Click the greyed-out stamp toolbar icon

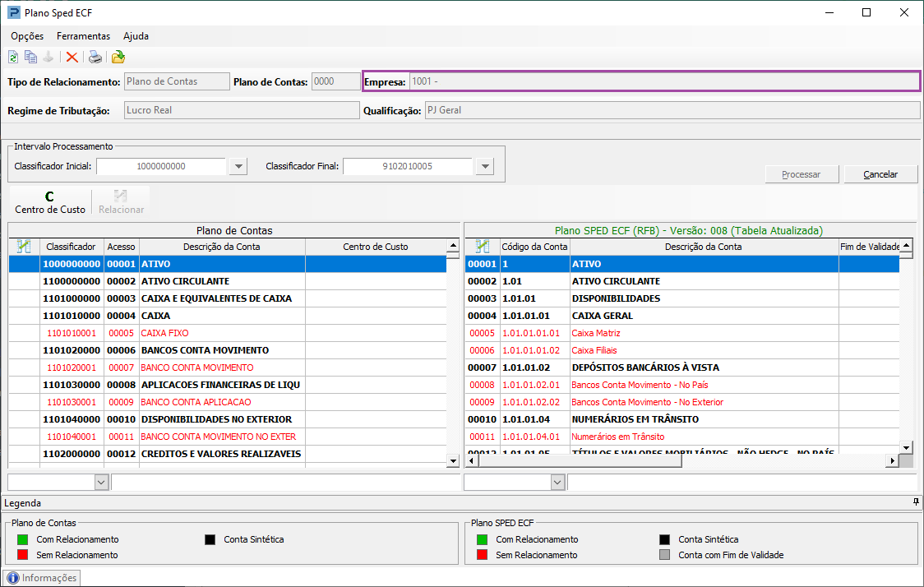pos(49,58)
